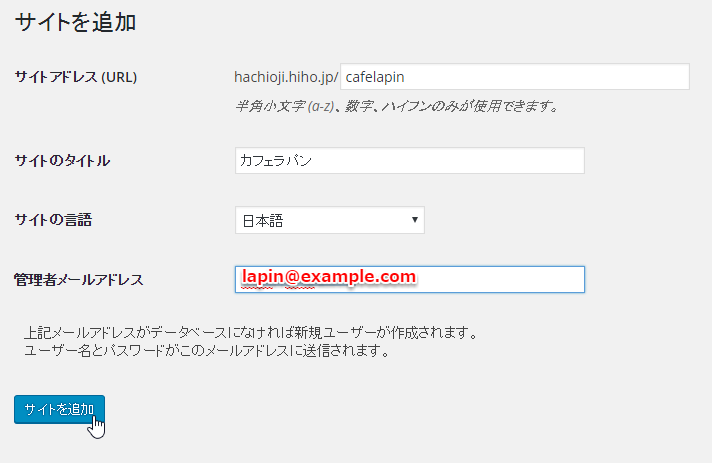Open the サイトの言語 dropdown arrow
Image resolution: width=712 pixels, height=463 pixels.
tap(414, 220)
